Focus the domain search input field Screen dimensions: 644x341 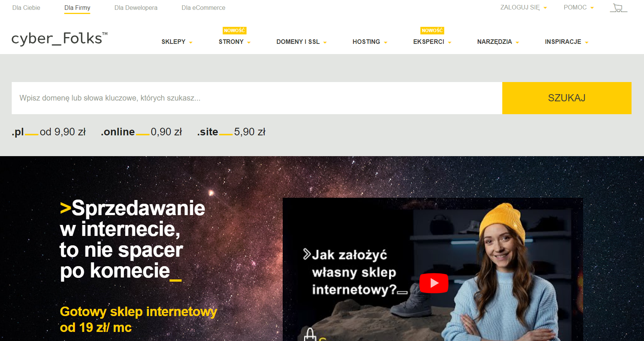pyautogui.click(x=257, y=98)
